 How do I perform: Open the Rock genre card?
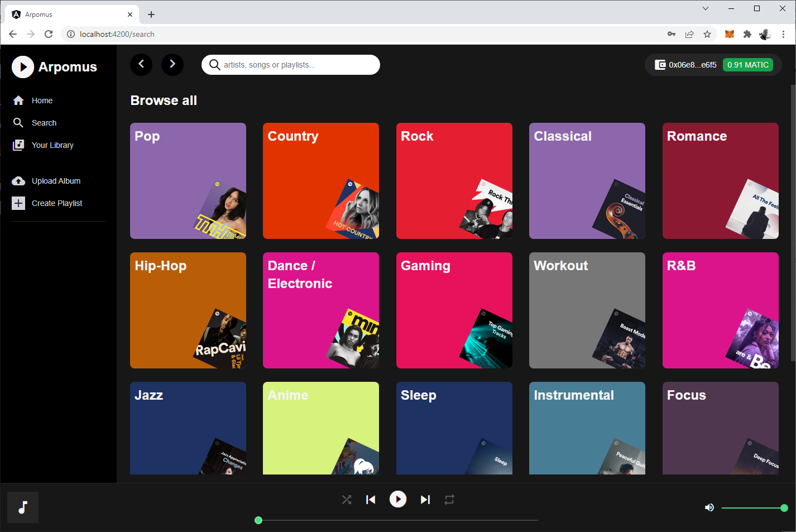point(454,181)
